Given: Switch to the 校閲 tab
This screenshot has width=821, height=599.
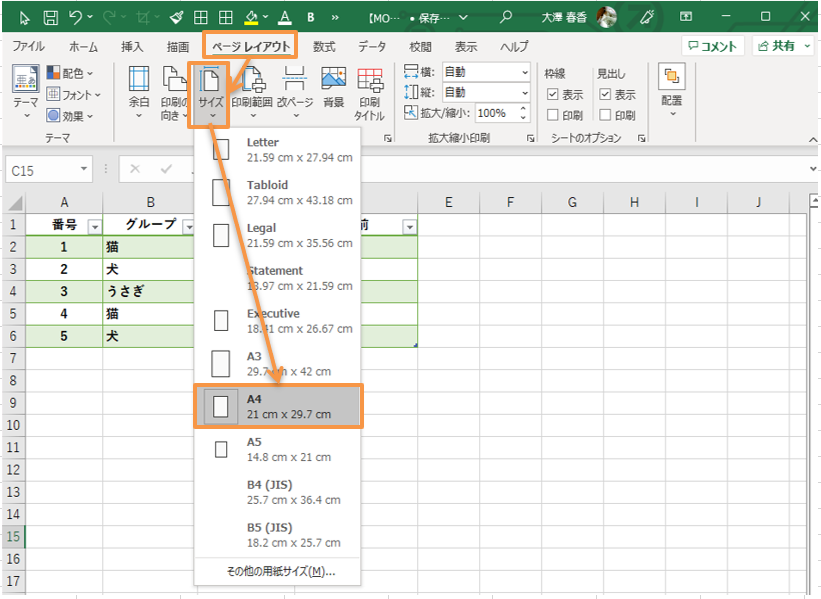Looking at the screenshot, I should [420, 46].
